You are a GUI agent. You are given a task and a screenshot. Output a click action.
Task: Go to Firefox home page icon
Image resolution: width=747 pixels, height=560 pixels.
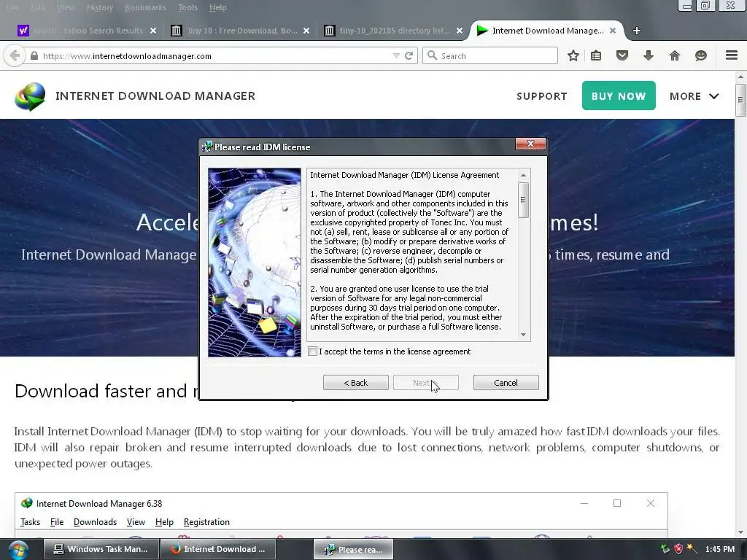pyautogui.click(x=675, y=55)
